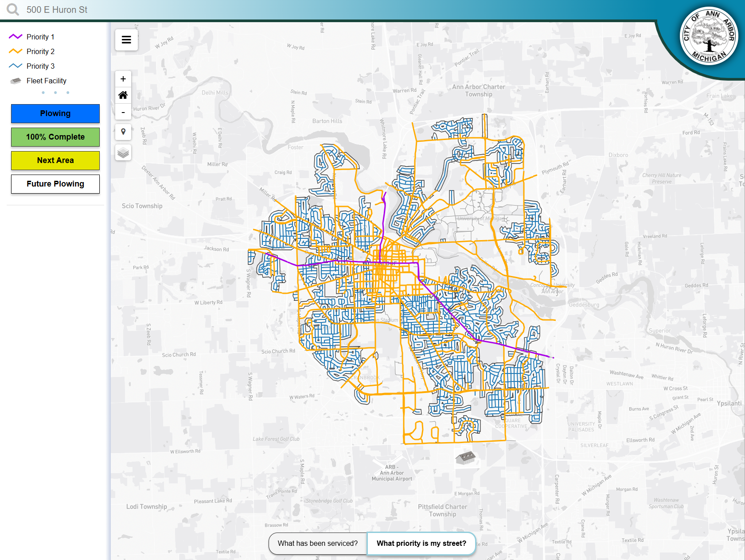
Task: Open the map layers icon
Action: point(123,152)
